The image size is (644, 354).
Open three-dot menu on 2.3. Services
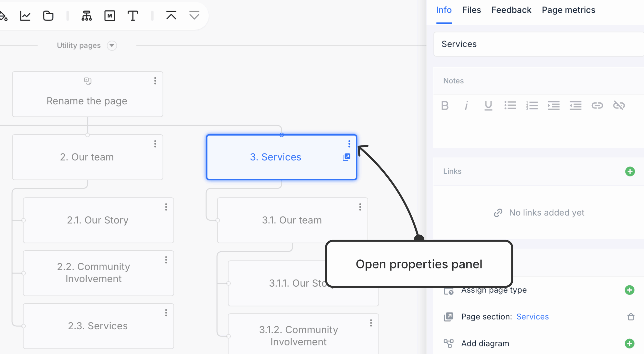pos(166,313)
